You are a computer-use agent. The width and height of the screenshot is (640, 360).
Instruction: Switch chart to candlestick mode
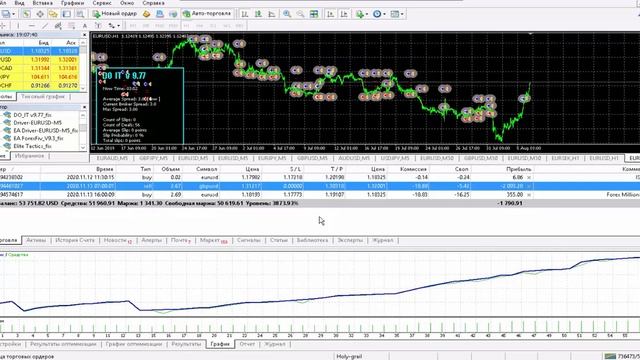pyautogui.click(x=258, y=14)
